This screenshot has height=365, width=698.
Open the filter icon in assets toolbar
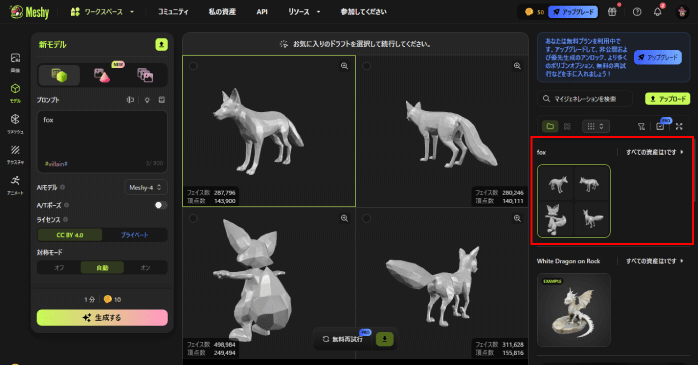point(641,127)
